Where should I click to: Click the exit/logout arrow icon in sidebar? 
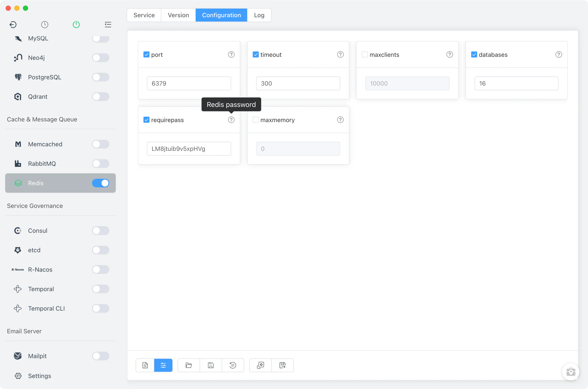point(13,24)
